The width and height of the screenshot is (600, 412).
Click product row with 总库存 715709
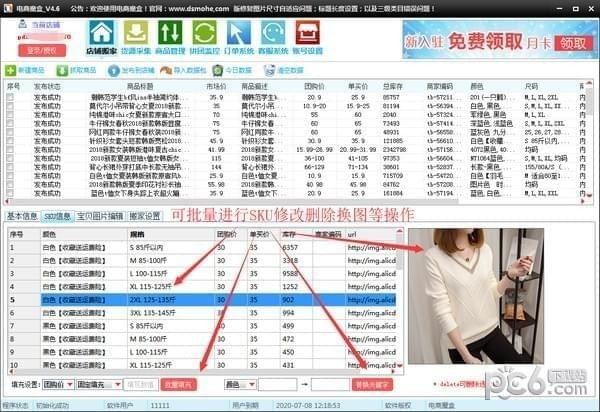pyautogui.click(x=295, y=176)
